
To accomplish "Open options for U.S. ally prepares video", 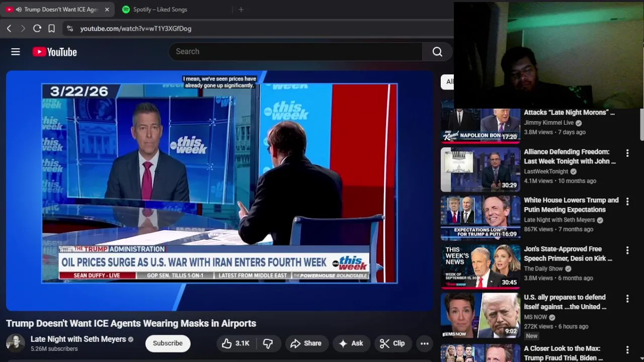I will 627,299.
